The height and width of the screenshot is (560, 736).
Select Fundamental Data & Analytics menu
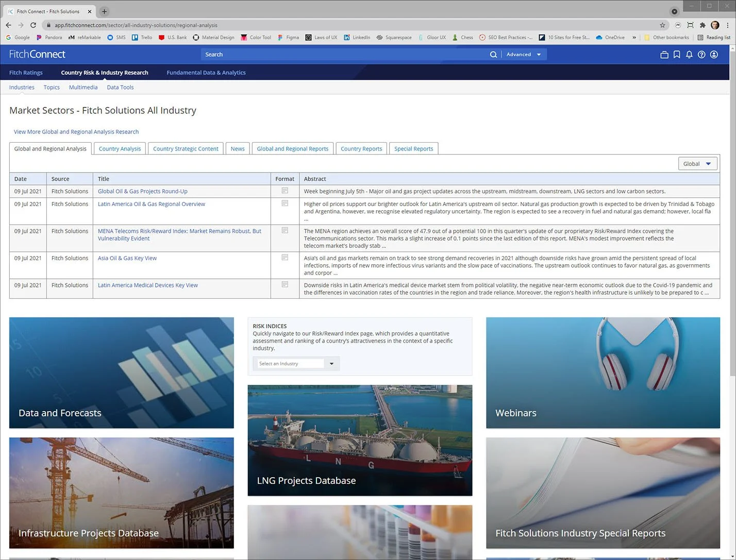[x=206, y=73]
